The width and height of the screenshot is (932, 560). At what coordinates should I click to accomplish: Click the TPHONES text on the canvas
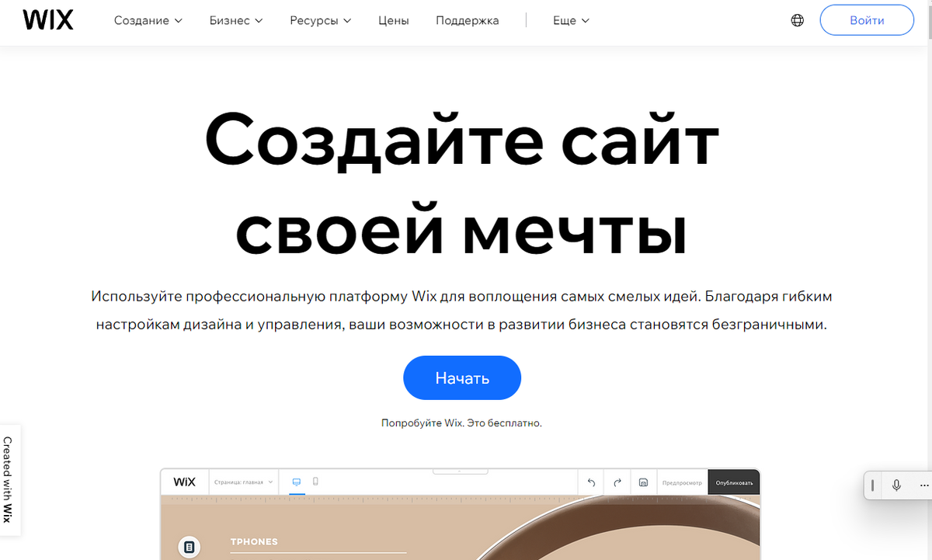click(x=254, y=542)
